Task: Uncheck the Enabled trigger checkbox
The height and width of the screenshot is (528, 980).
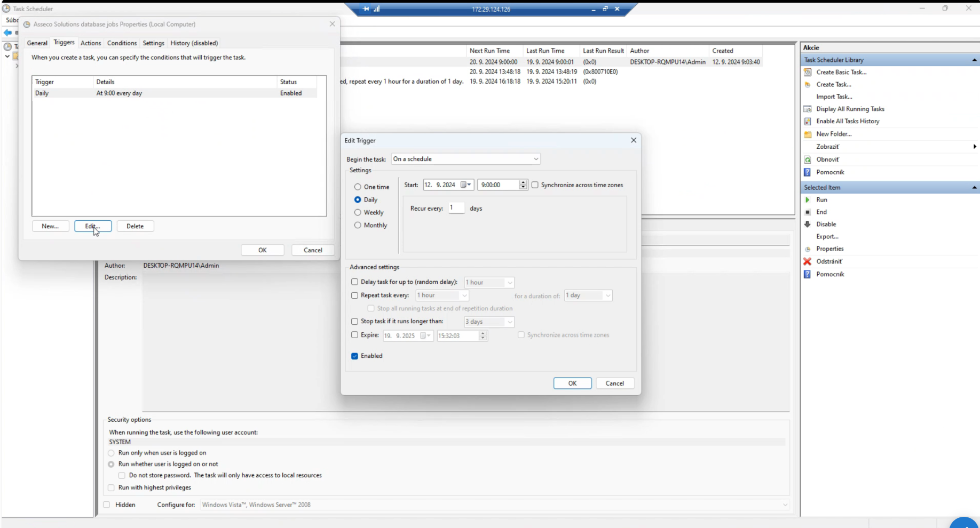Action: (x=354, y=356)
